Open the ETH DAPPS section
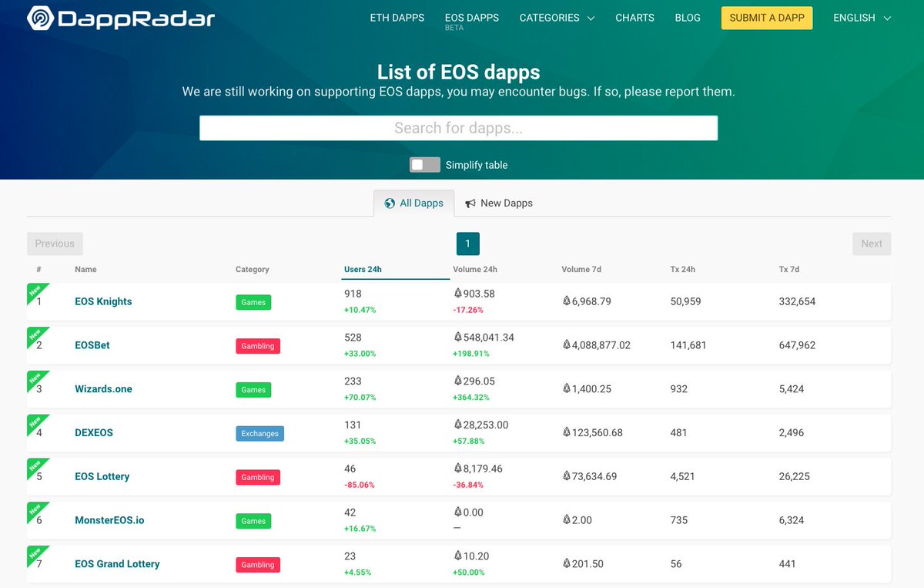The width and height of the screenshot is (924, 588). point(397,18)
